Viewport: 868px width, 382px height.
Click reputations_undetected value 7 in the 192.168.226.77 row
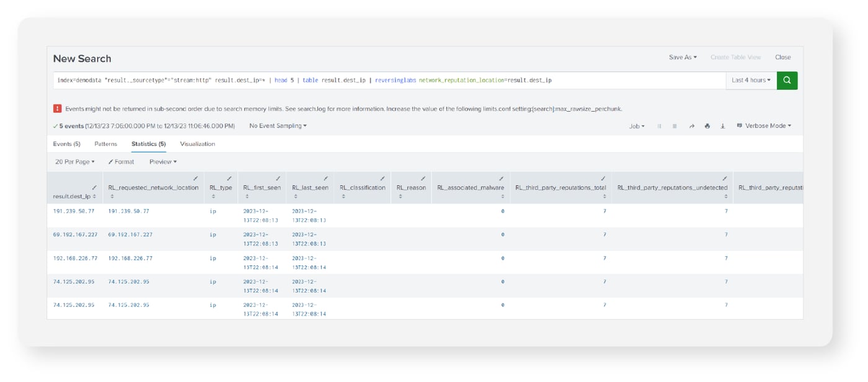click(726, 258)
